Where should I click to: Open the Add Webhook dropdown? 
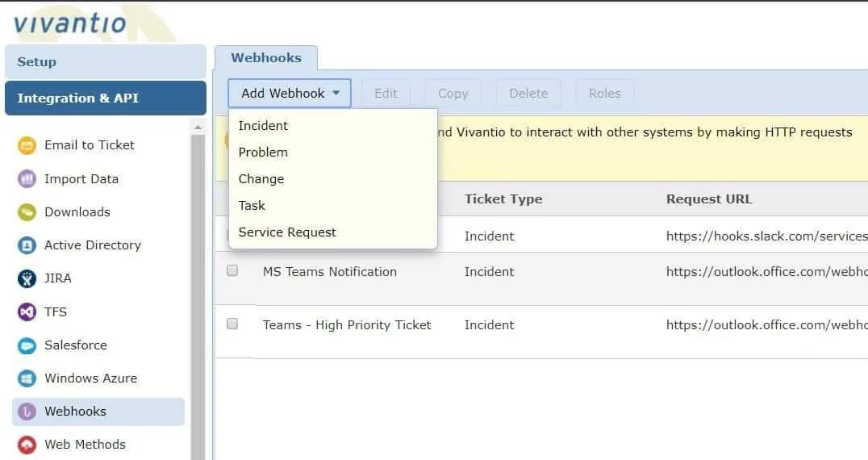point(290,94)
